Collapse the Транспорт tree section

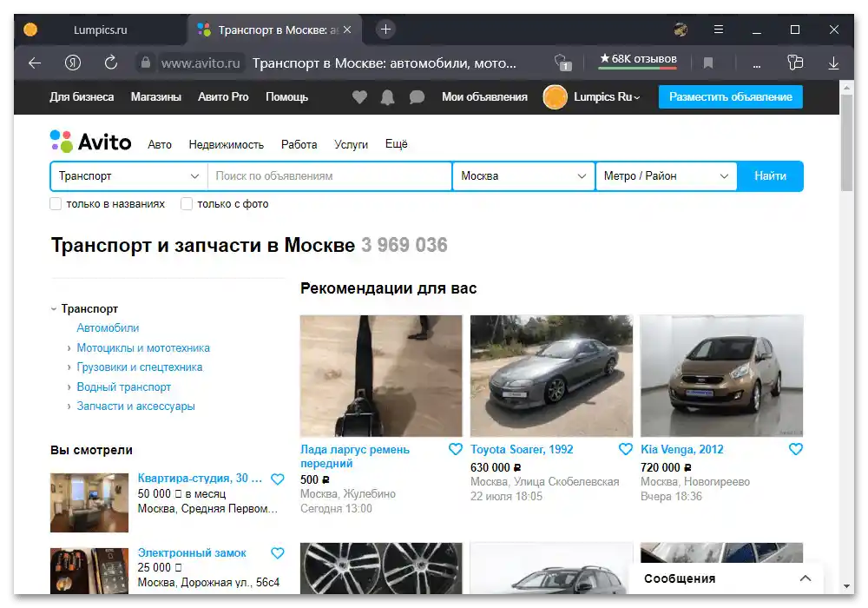coord(53,309)
